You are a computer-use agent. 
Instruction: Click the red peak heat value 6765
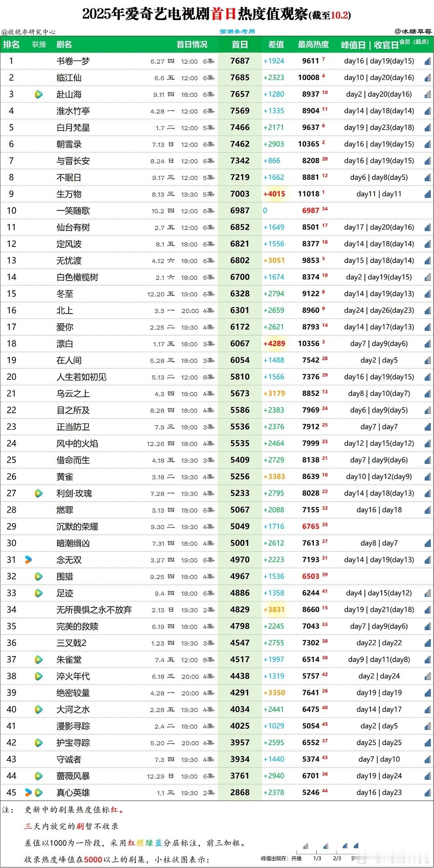coord(311,526)
